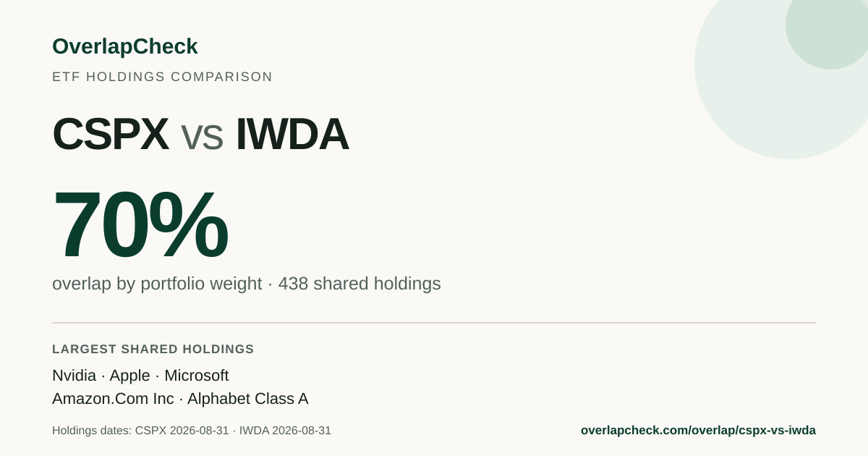Click the 'vs' word between tickers

coord(202,138)
